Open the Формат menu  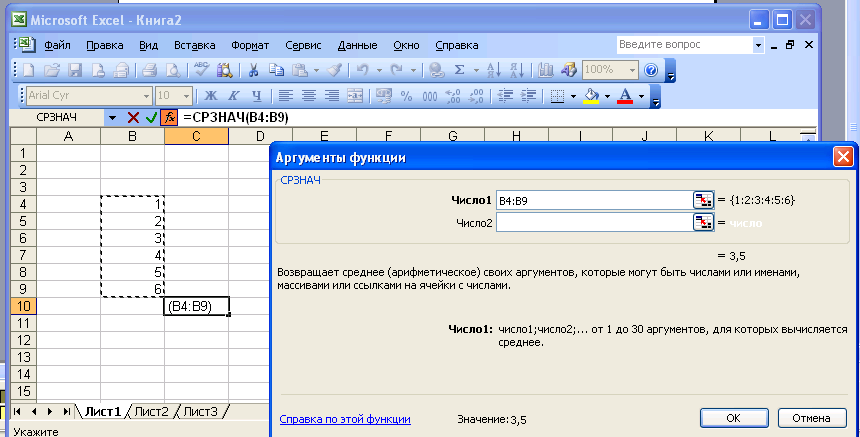(250, 45)
